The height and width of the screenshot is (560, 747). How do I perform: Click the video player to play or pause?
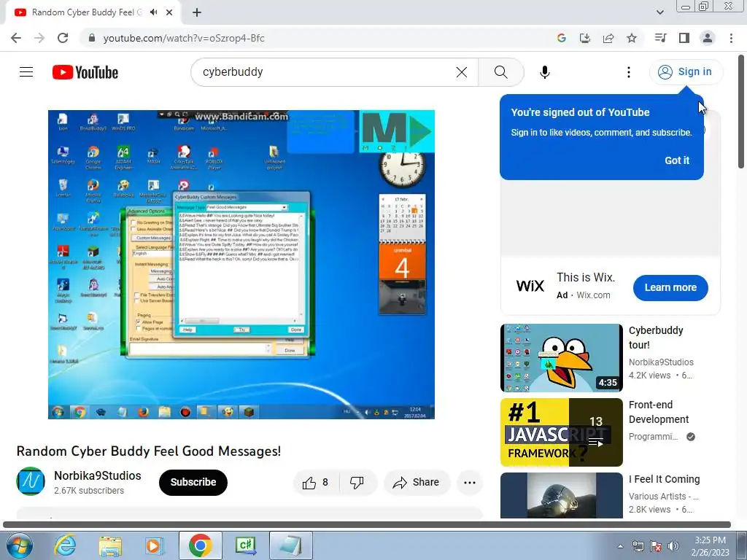(x=241, y=264)
